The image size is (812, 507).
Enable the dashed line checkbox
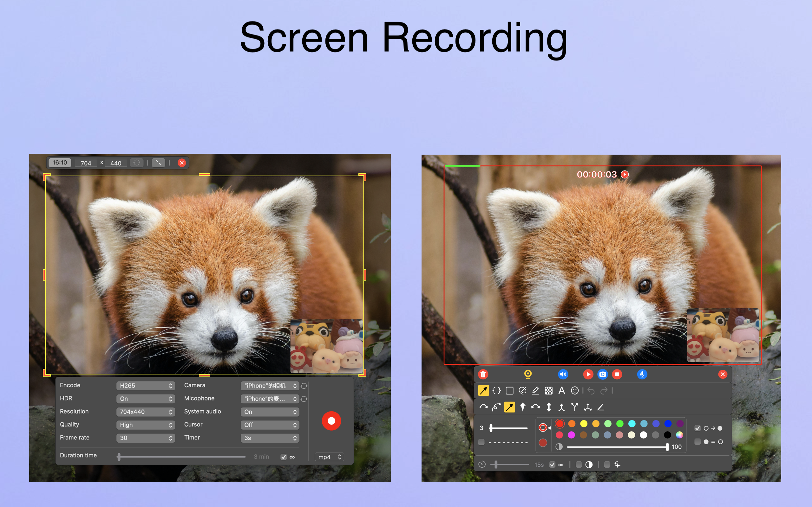pos(481,442)
